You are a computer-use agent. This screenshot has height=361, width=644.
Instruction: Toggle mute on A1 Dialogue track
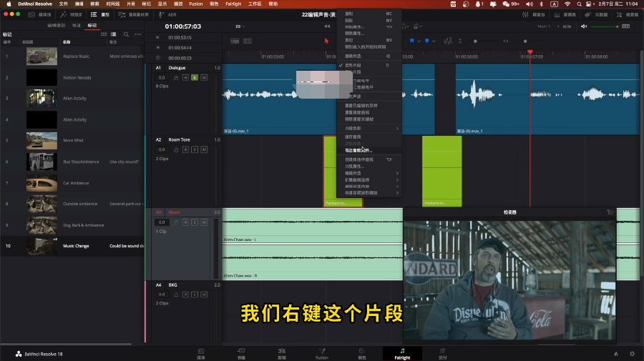(204, 77)
